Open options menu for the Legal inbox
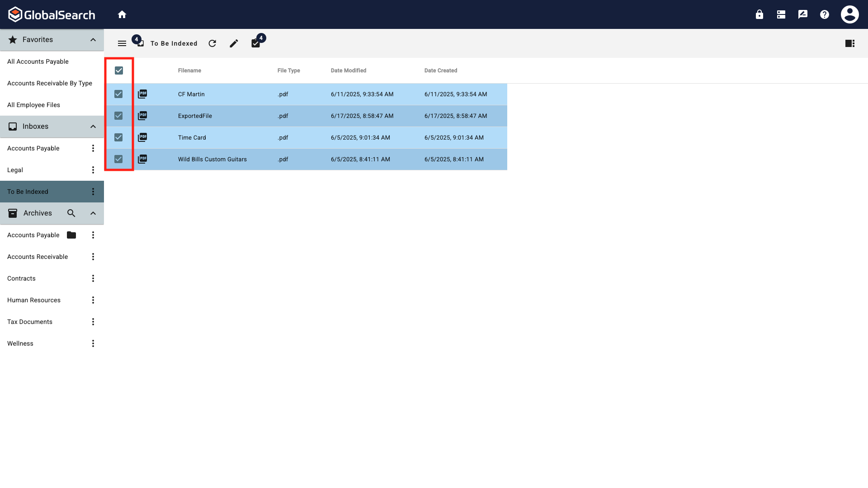 click(x=93, y=169)
